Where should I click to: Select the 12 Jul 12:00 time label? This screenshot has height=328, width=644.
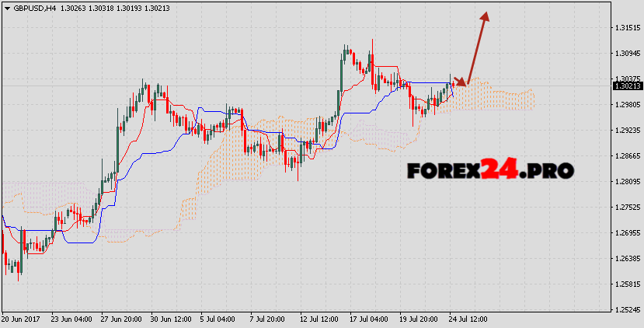pos(320,319)
